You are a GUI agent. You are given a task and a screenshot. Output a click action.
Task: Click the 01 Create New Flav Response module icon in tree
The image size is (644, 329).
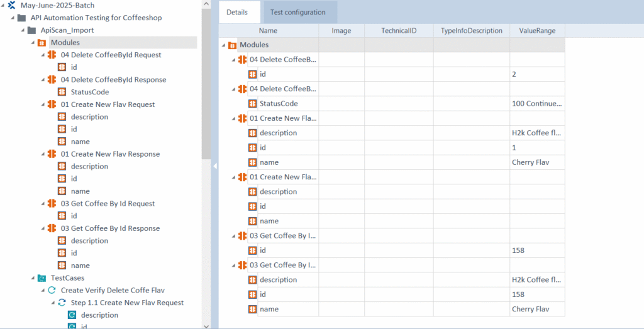tap(52, 154)
